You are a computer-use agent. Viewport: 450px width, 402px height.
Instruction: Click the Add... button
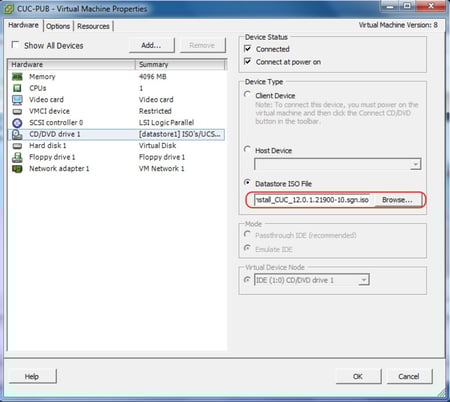click(152, 45)
